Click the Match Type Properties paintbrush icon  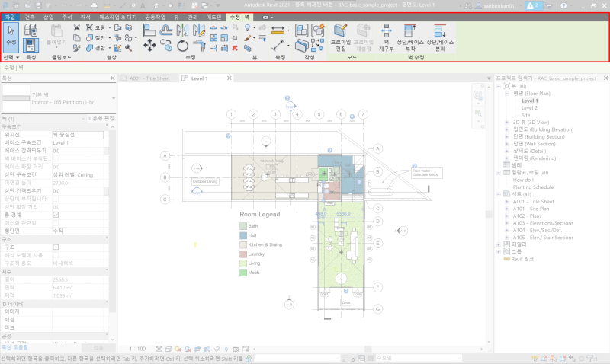tap(77, 48)
